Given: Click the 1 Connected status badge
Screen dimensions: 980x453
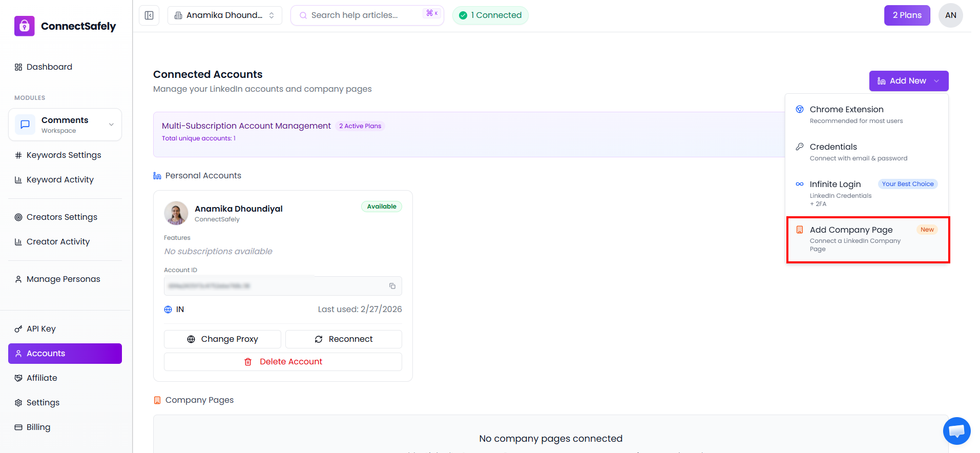Looking at the screenshot, I should click(x=490, y=15).
